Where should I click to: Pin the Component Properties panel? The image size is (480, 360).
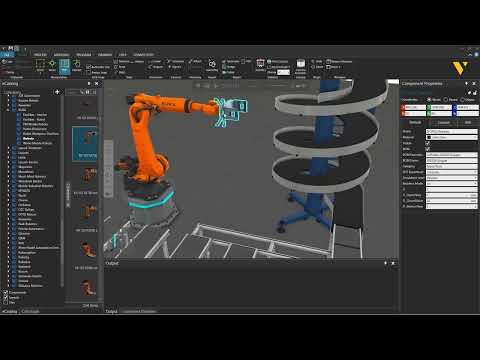pyautogui.click(x=466, y=83)
